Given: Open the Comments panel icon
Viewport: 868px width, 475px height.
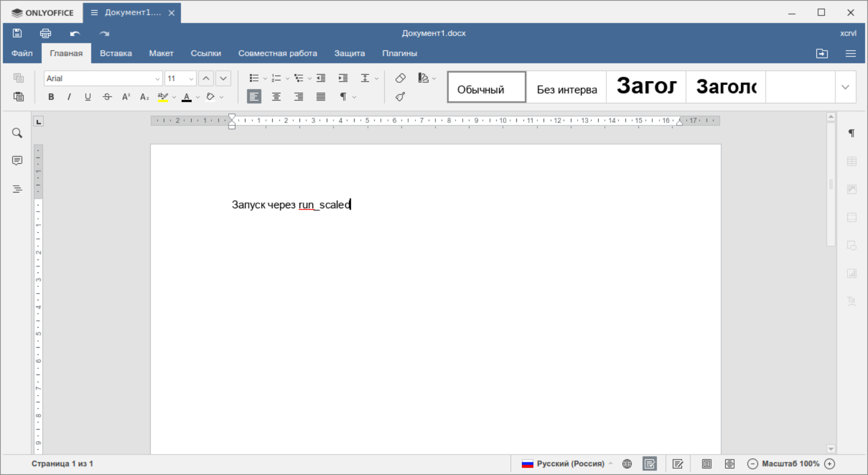Looking at the screenshot, I should point(17,160).
